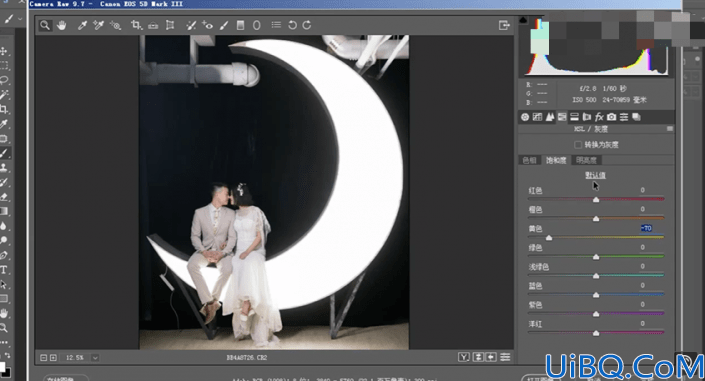Viewport: 705px width, 381px height.
Task: Rotate image counterclockwise
Action: [x=292, y=25]
